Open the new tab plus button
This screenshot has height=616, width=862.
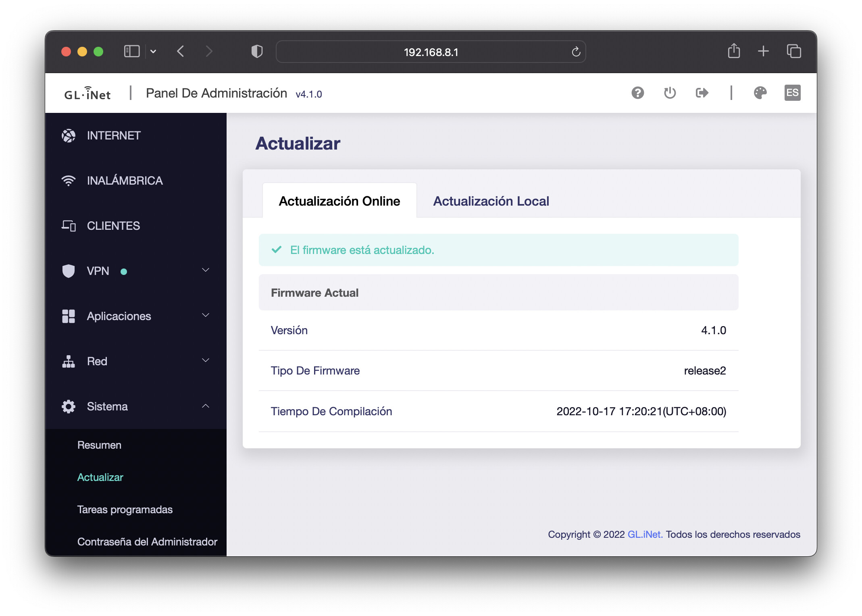click(763, 51)
